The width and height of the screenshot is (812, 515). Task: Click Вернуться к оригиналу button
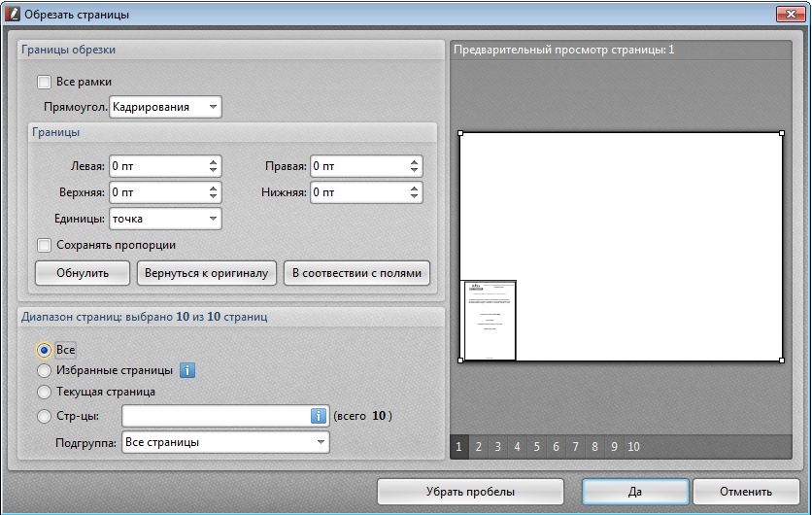point(207,273)
